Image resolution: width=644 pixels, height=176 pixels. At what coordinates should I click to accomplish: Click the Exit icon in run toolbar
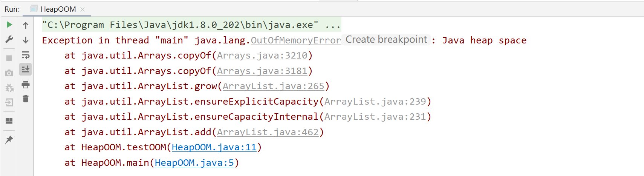point(9,102)
